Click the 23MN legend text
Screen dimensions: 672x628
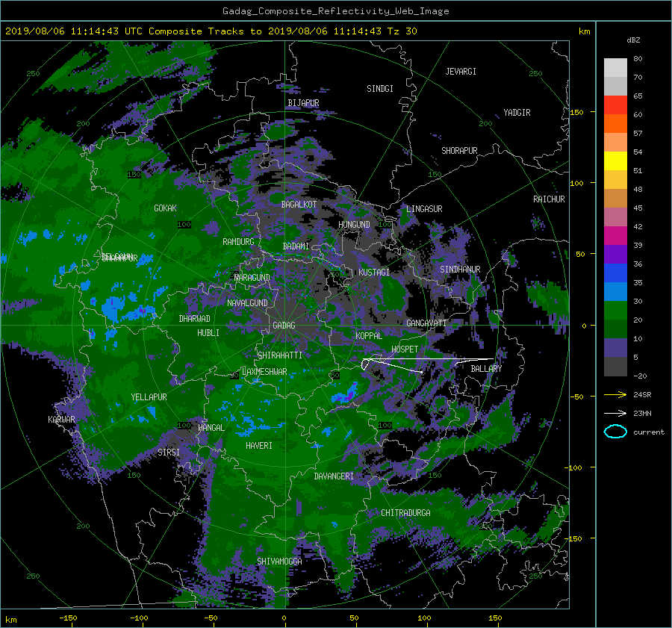pyautogui.click(x=642, y=414)
